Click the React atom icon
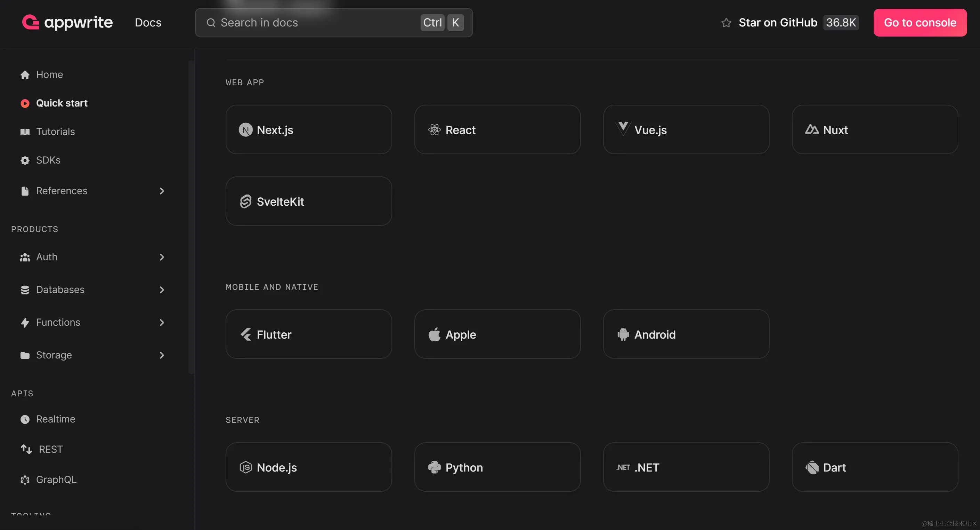The image size is (980, 530). tap(434, 130)
